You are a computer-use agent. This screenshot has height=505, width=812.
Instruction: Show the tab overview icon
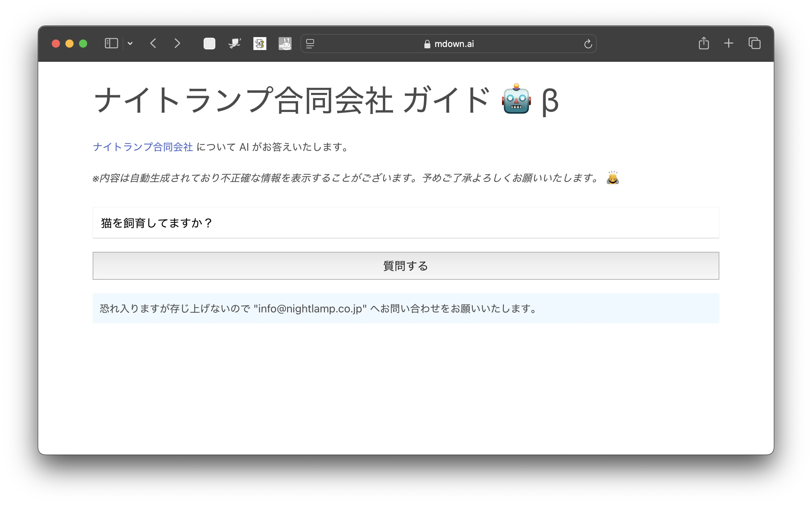754,43
